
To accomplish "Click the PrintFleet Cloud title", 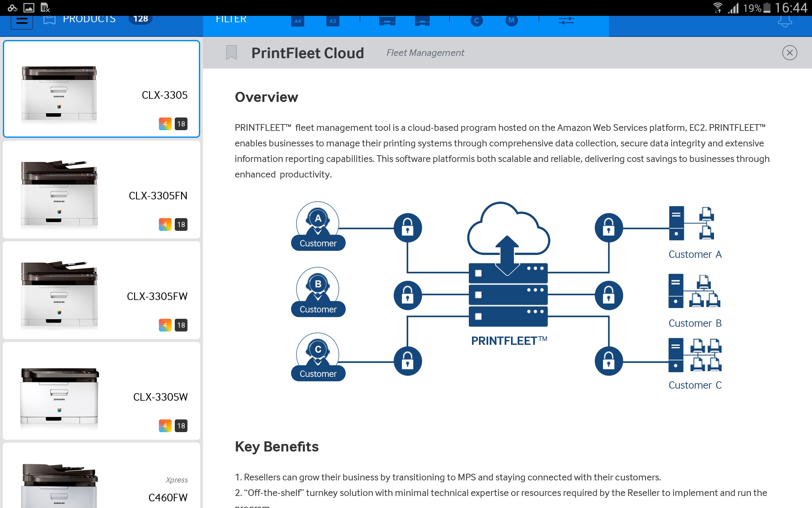I will tap(308, 53).
